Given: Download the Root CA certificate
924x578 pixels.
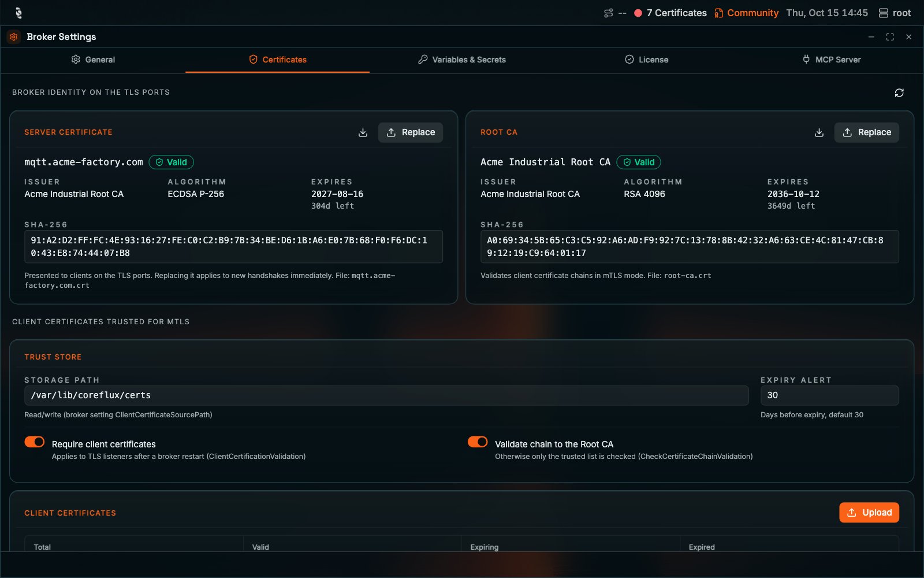Looking at the screenshot, I should tap(819, 132).
